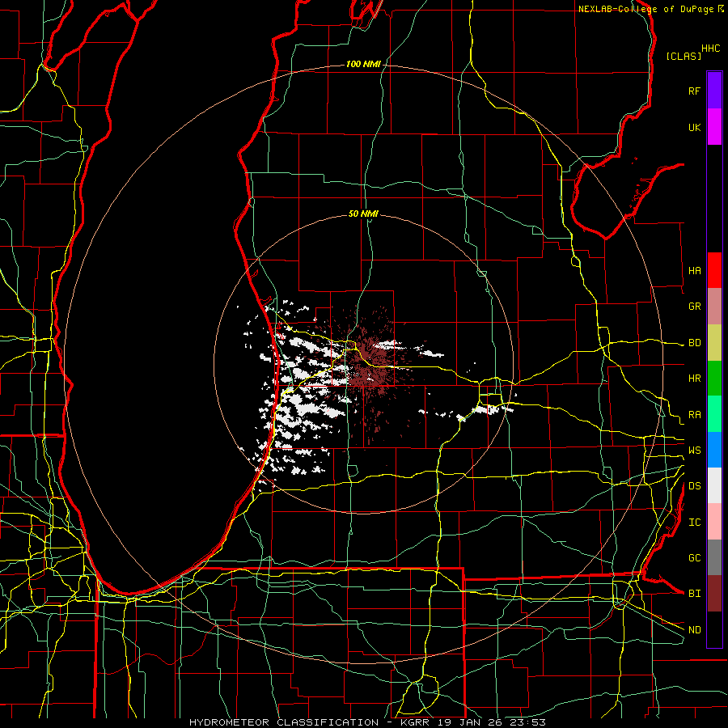728x728 pixels.
Task: Click the 50 NMI range ring label
Action: [x=363, y=214]
